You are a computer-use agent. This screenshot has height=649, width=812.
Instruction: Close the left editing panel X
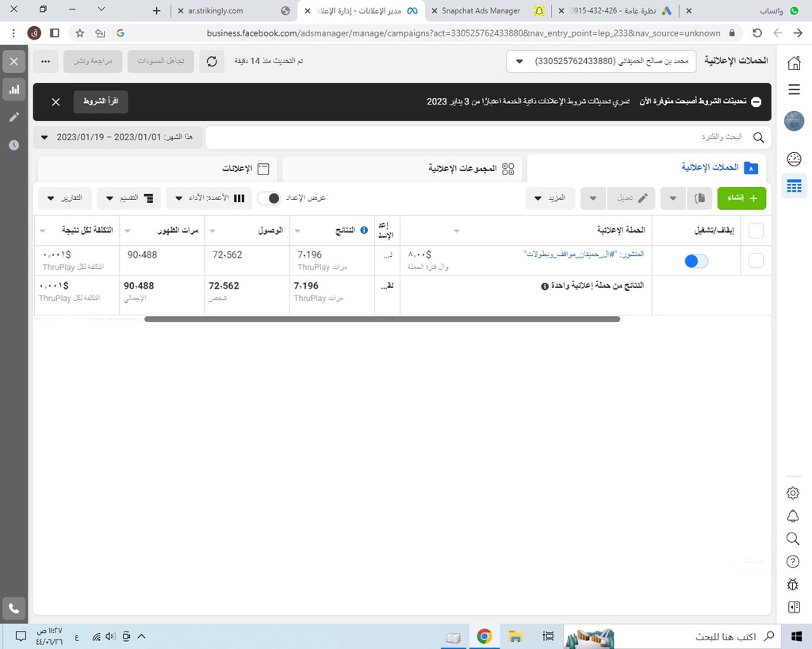pyautogui.click(x=14, y=62)
